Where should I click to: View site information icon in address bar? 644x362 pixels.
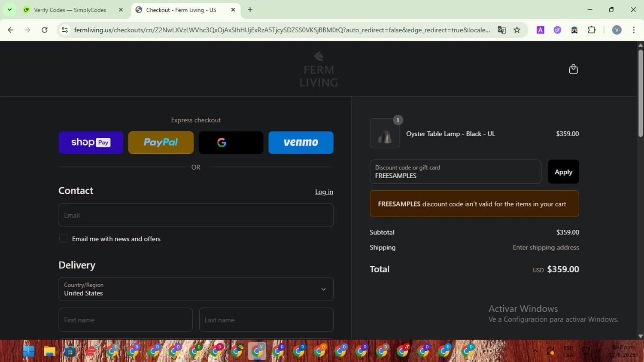click(65, 30)
